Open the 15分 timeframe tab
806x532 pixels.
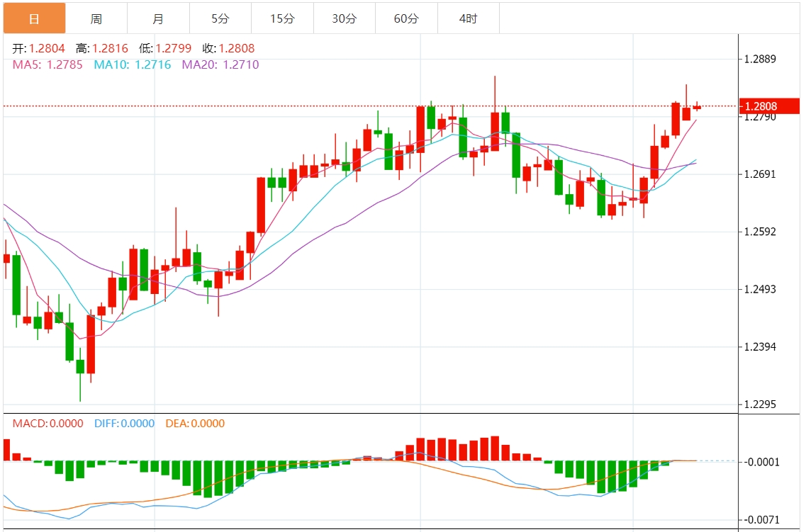click(x=282, y=18)
